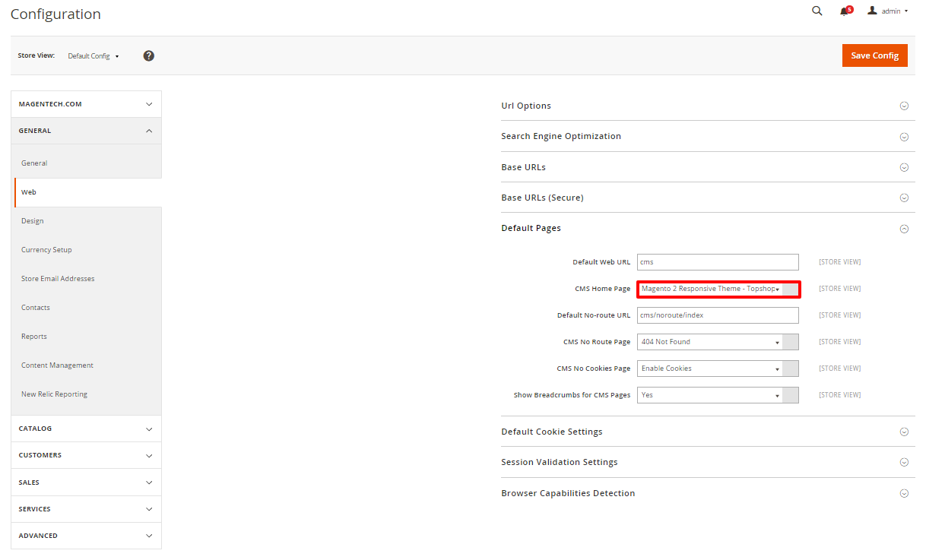Open the notifications bell icon
926x560 pixels.
coord(846,11)
